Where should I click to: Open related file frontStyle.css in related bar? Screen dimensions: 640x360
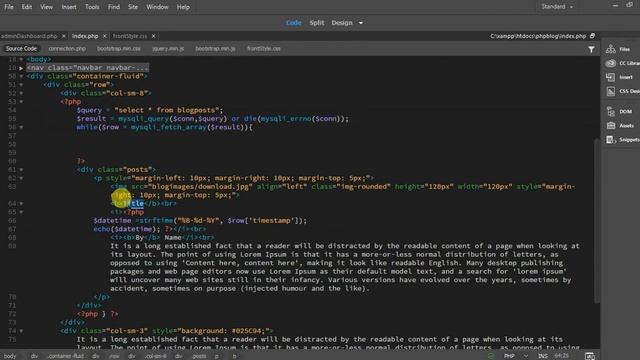tap(264, 49)
